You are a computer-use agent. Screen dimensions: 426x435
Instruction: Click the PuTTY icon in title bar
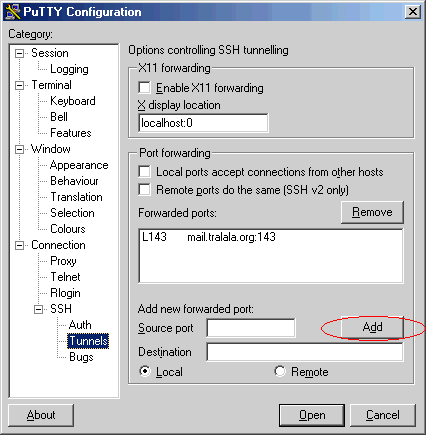click(x=13, y=12)
